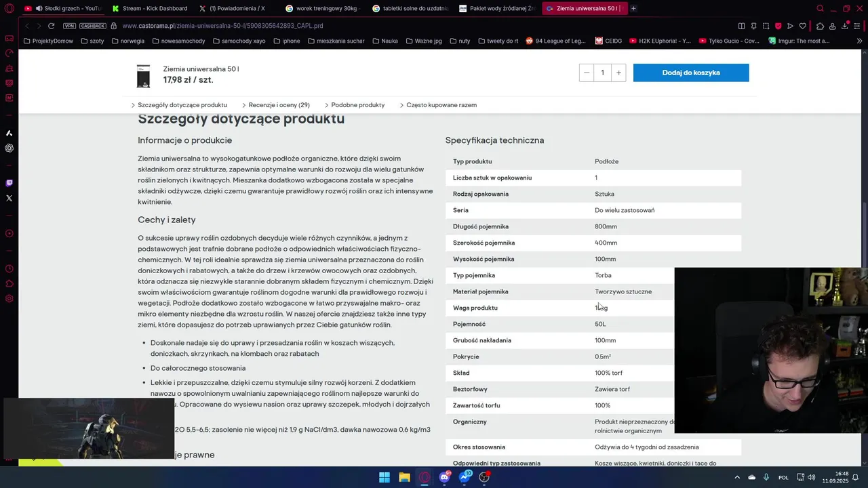Viewport: 868px width, 488px height.
Task: Open split screen icon in toolbar
Action: coord(741,26)
